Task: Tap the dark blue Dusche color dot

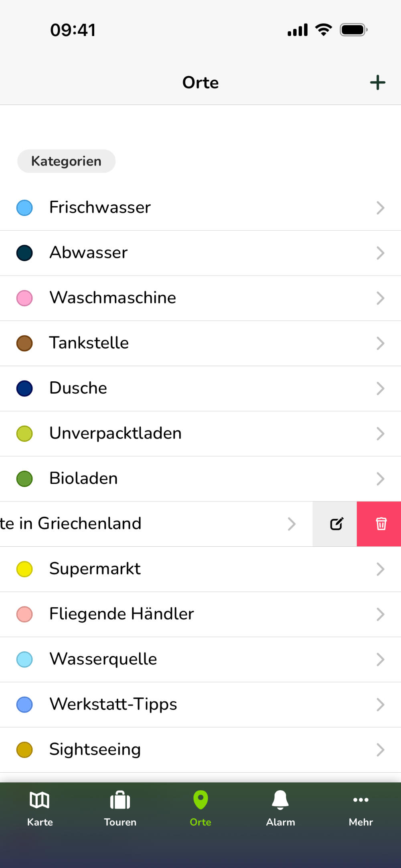Action: tap(24, 389)
